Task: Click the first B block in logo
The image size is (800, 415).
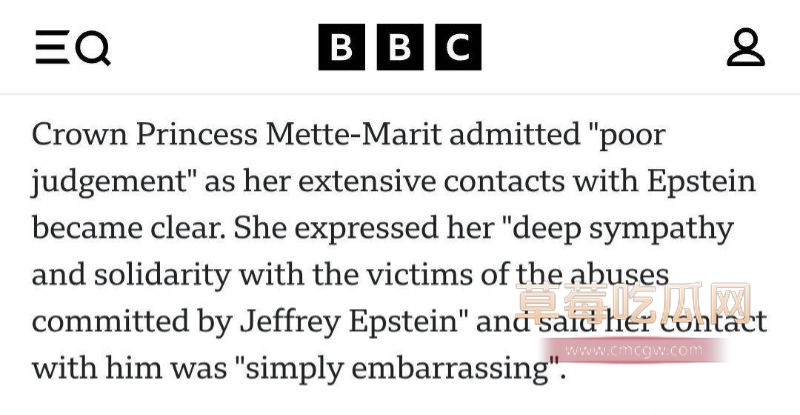Action: (x=342, y=47)
